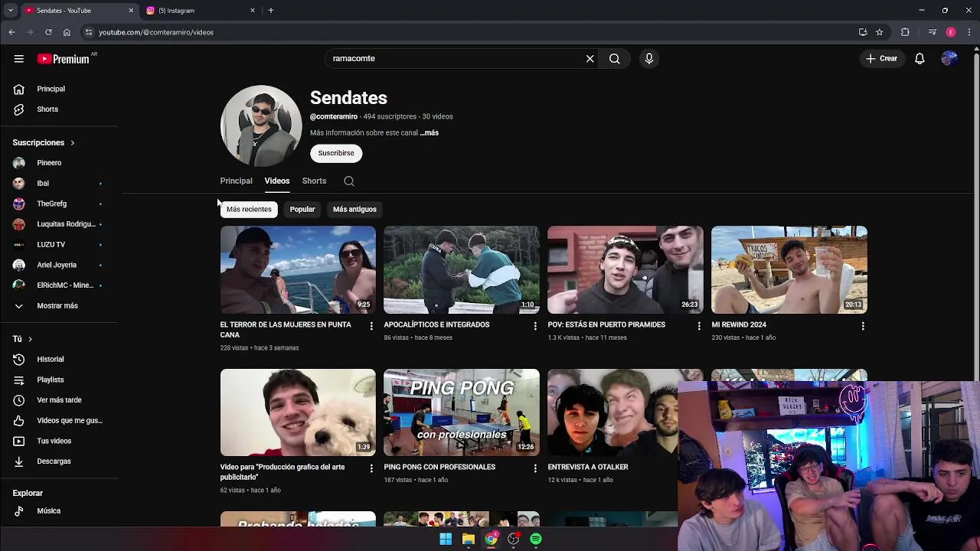Screen dimensions: 980x551
Task: Bookmark this page with star icon
Action: click(880, 32)
